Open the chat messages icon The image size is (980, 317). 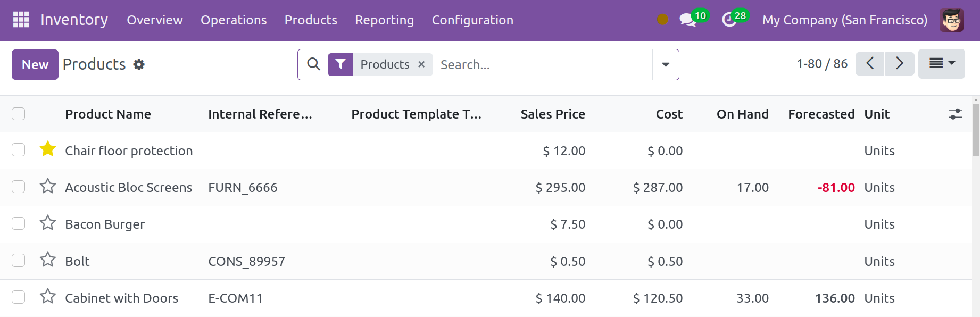coord(687,20)
